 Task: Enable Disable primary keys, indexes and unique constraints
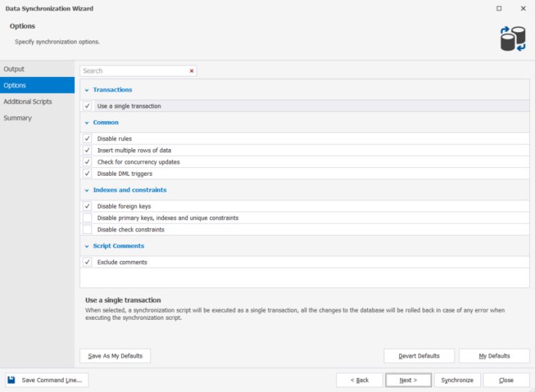87,217
